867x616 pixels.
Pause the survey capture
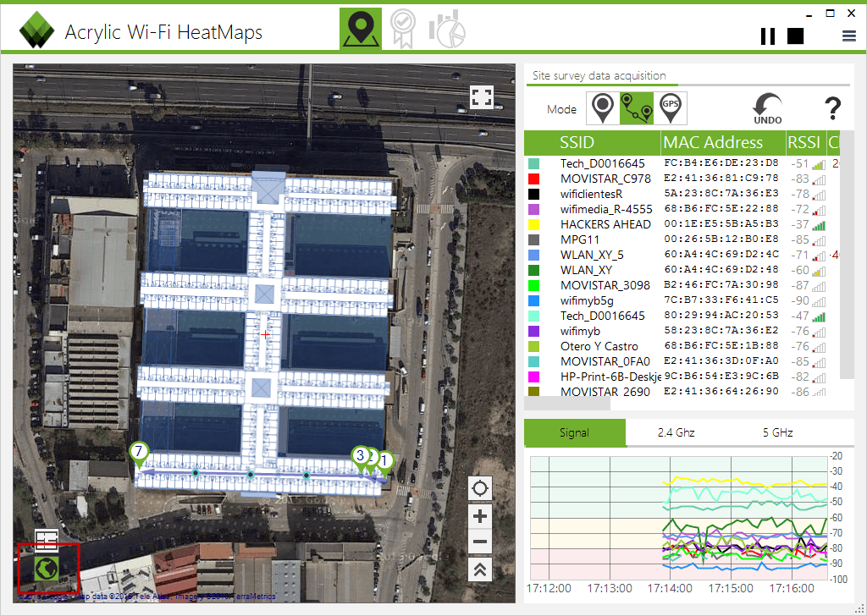pos(767,36)
